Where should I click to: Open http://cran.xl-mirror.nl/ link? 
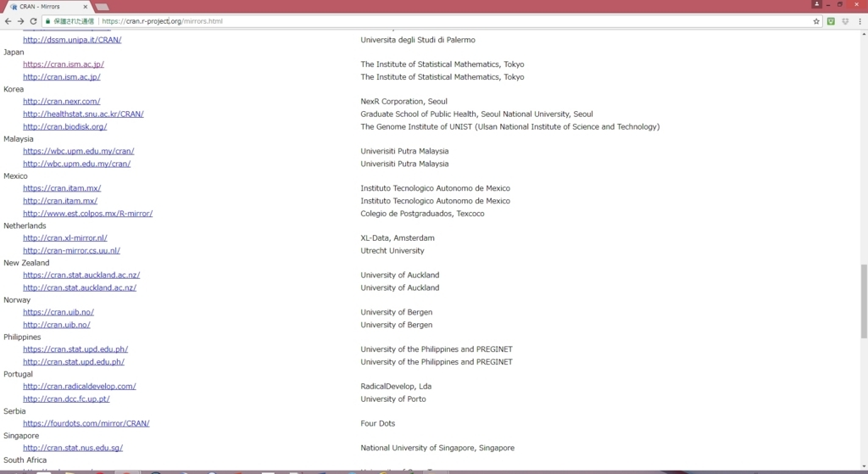tap(64, 238)
